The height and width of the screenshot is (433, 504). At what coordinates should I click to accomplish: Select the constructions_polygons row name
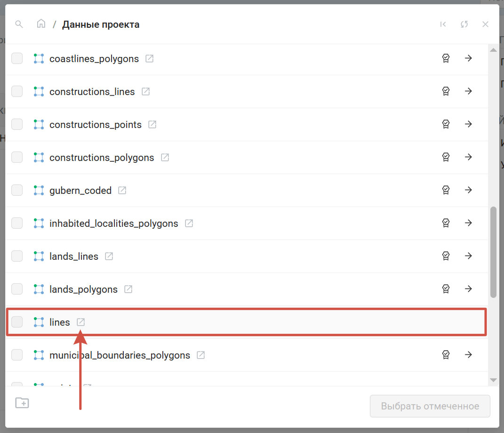pos(102,158)
